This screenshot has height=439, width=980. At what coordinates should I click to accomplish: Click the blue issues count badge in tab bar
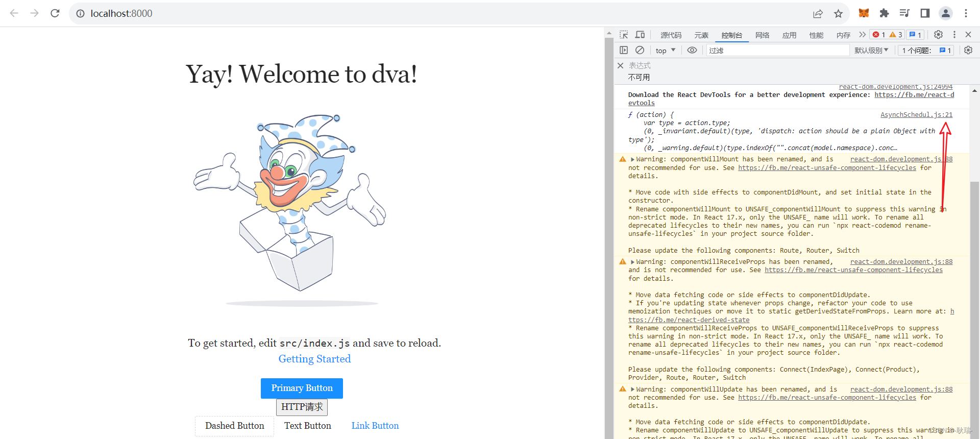tap(915, 35)
